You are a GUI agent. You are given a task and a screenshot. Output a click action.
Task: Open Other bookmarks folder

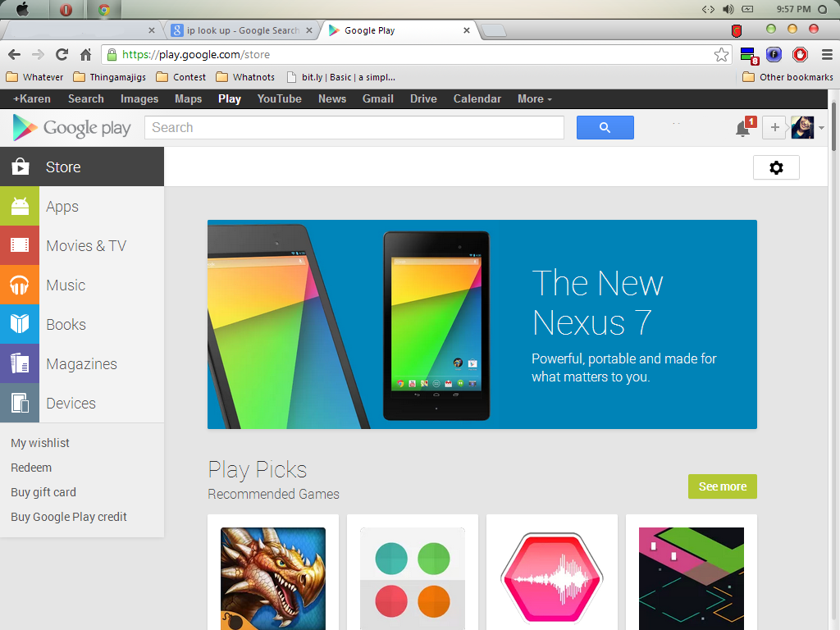(x=787, y=77)
